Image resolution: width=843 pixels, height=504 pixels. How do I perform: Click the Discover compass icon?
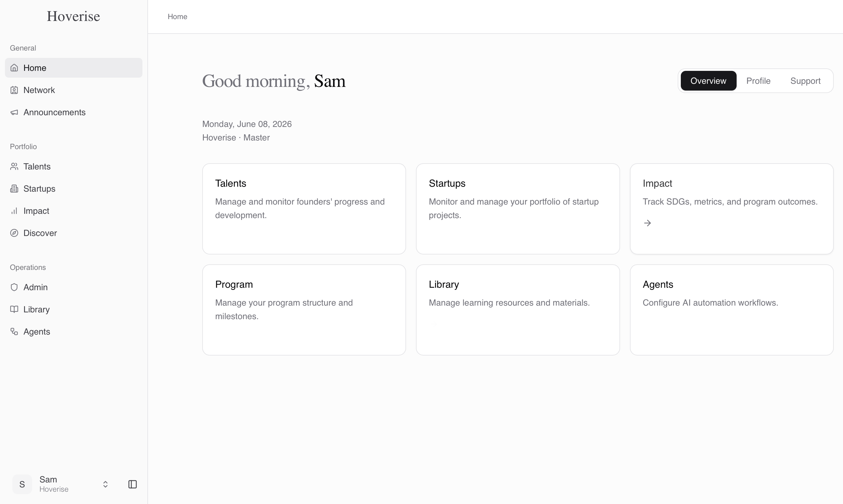pos(14,233)
